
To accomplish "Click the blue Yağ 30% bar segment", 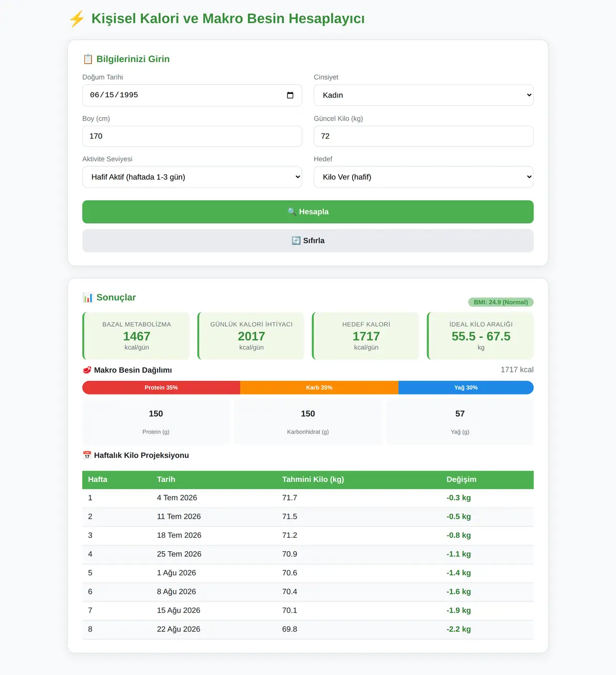I will coord(466,387).
